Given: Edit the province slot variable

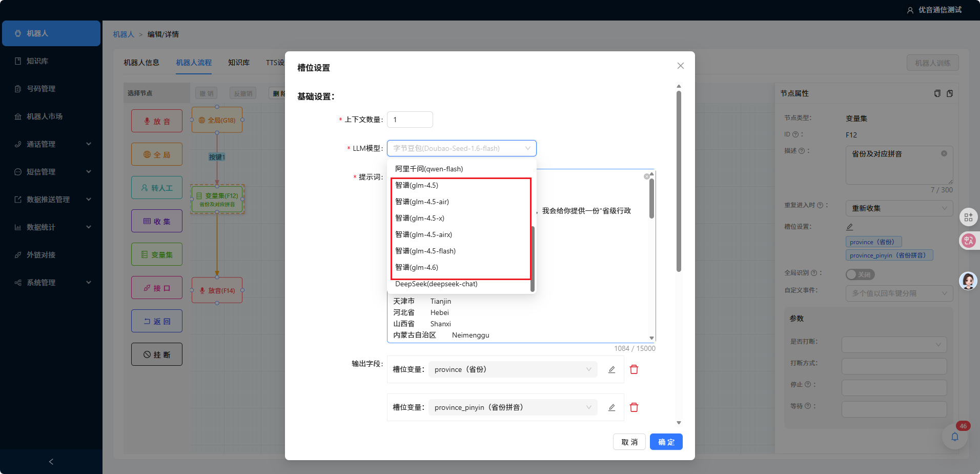Looking at the screenshot, I should pos(611,369).
